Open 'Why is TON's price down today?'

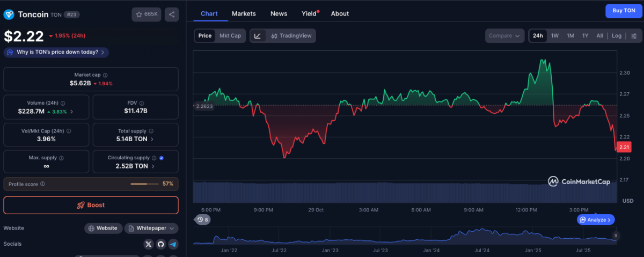click(56, 52)
